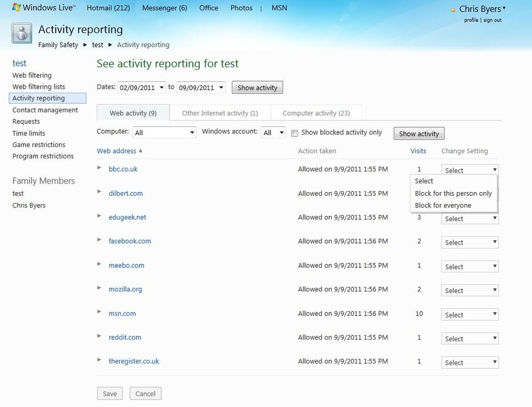Viewport: 532px width, 407px height.
Task: Click the Family Safety user avatar icon
Action: 22,33
